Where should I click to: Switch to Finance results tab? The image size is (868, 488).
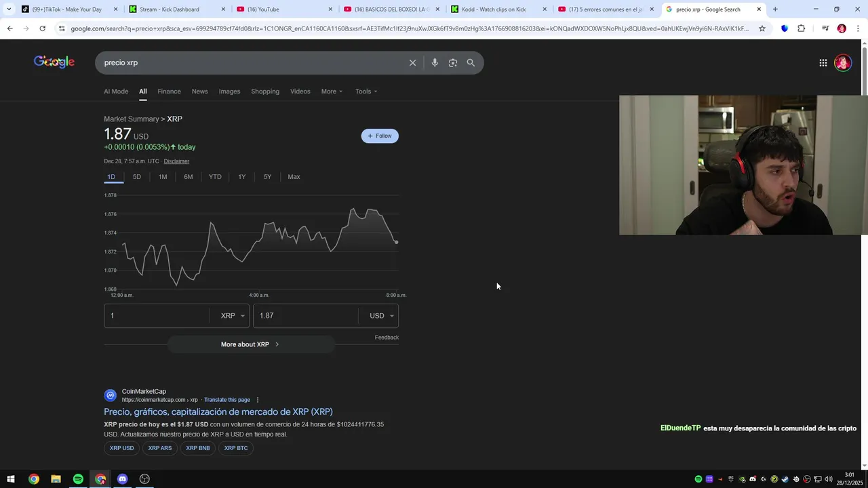tap(169, 91)
